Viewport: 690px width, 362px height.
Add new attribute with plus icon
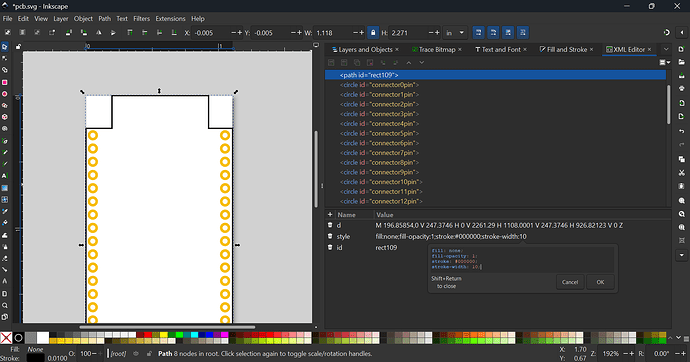pyautogui.click(x=330, y=215)
